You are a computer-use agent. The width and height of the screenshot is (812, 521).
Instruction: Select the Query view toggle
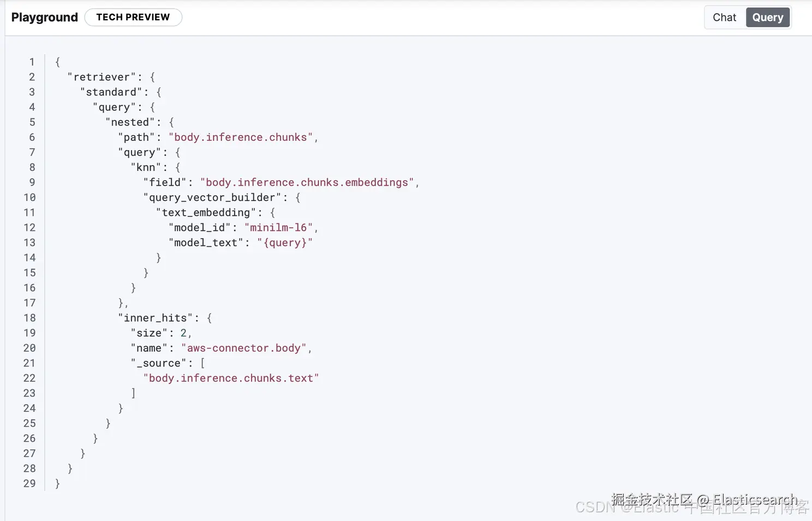pos(767,17)
